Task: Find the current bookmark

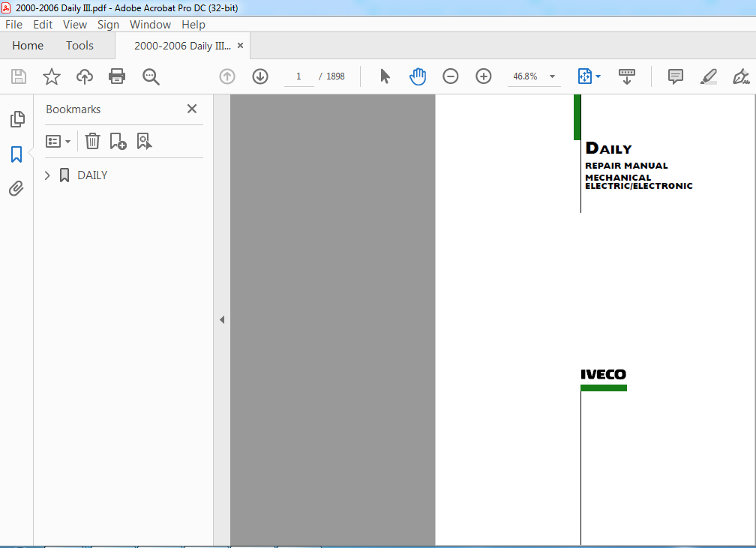Action: click(144, 141)
